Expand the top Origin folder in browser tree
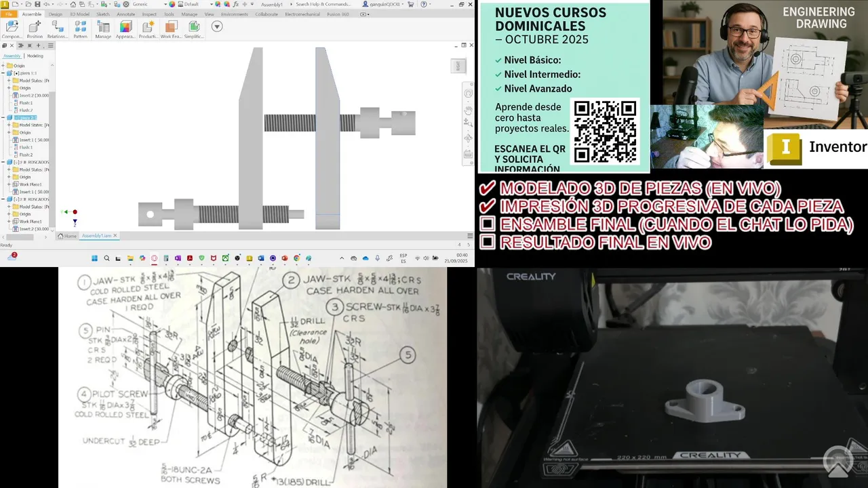Screen dimensions: 868x488 pos(3,66)
